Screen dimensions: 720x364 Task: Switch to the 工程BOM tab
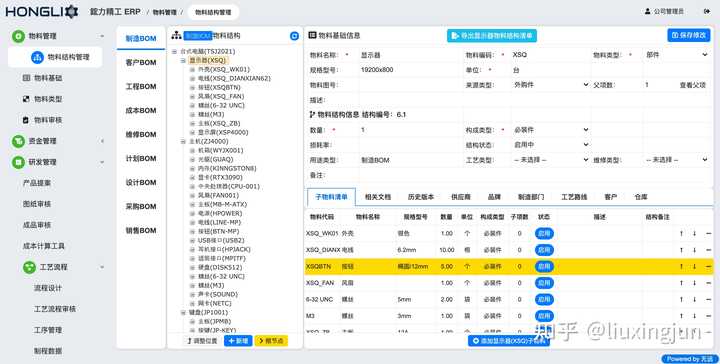tap(141, 86)
